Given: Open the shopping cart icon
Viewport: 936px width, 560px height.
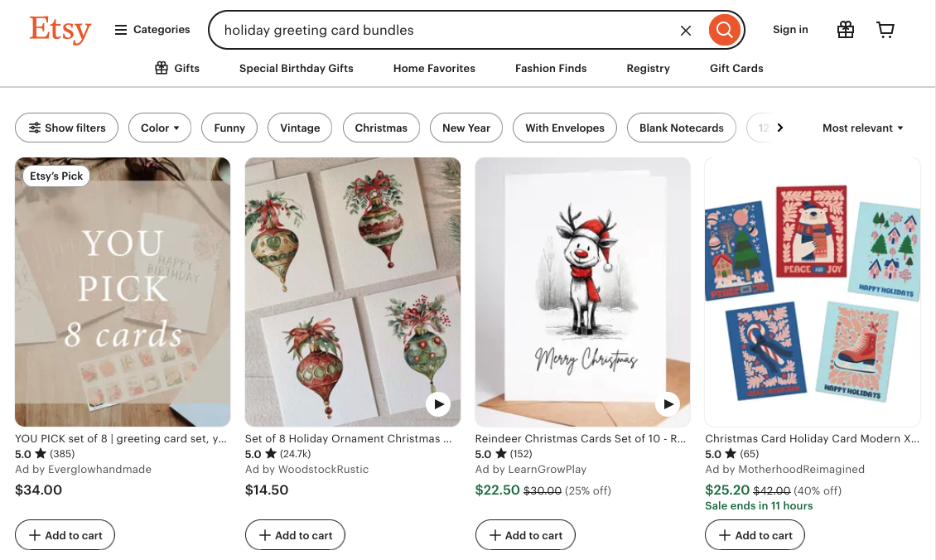Looking at the screenshot, I should pos(885,30).
